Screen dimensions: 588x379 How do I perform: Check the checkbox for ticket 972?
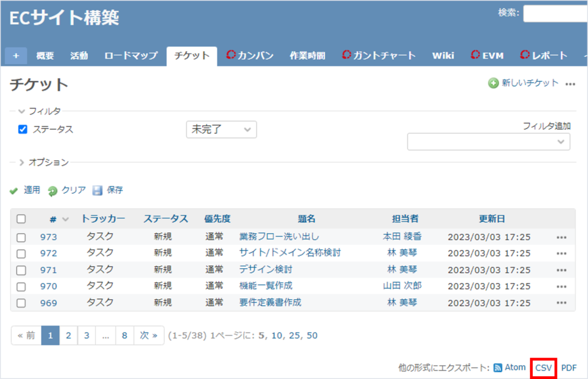click(x=22, y=253)
